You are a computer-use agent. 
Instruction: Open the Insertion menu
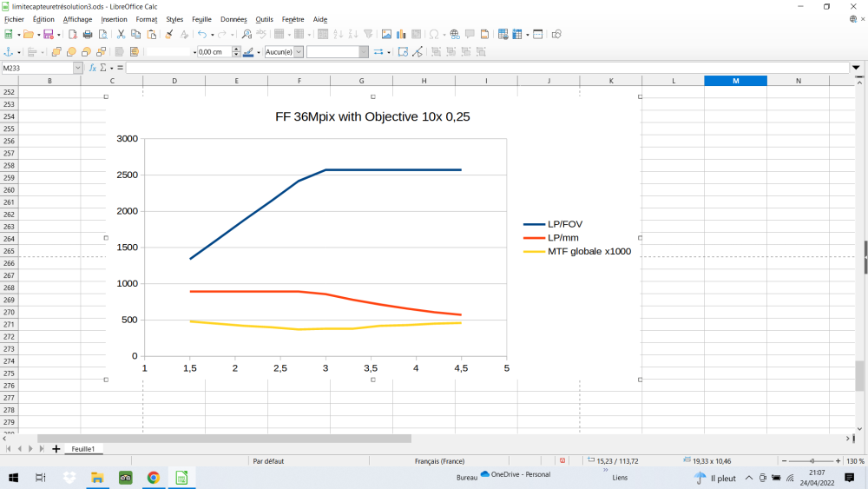coord(114,19)
